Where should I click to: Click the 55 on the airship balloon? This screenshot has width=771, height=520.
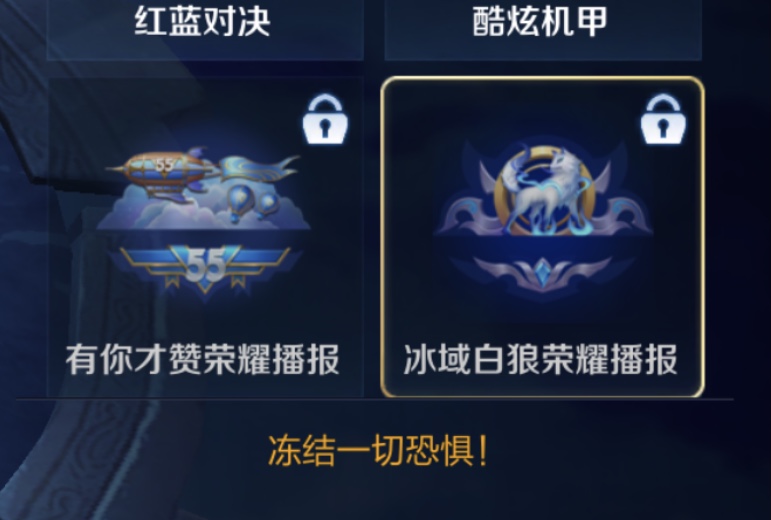click(164, 165)
